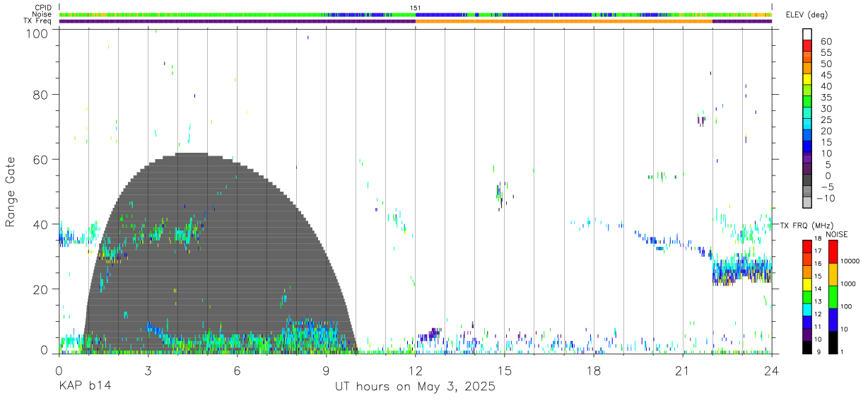
Task: Pick the black bottom segment of NOISE bar
Action: (833, 342)
